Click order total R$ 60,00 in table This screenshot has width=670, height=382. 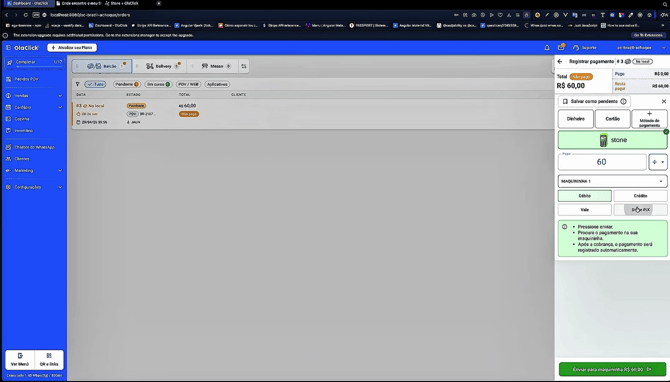coord(187,106)
